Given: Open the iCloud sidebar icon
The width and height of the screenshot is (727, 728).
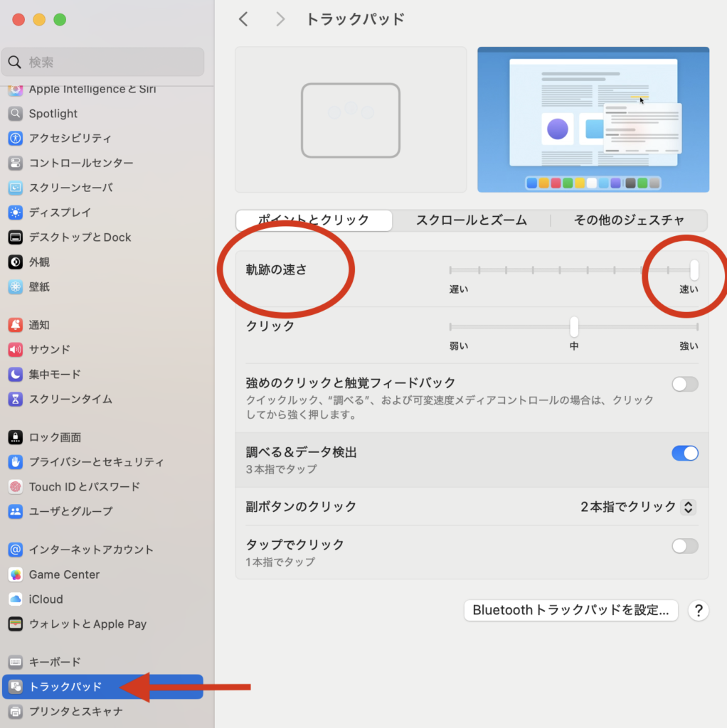Looking at the screenshot, I should pyautogui.click(x=16, y=599).
